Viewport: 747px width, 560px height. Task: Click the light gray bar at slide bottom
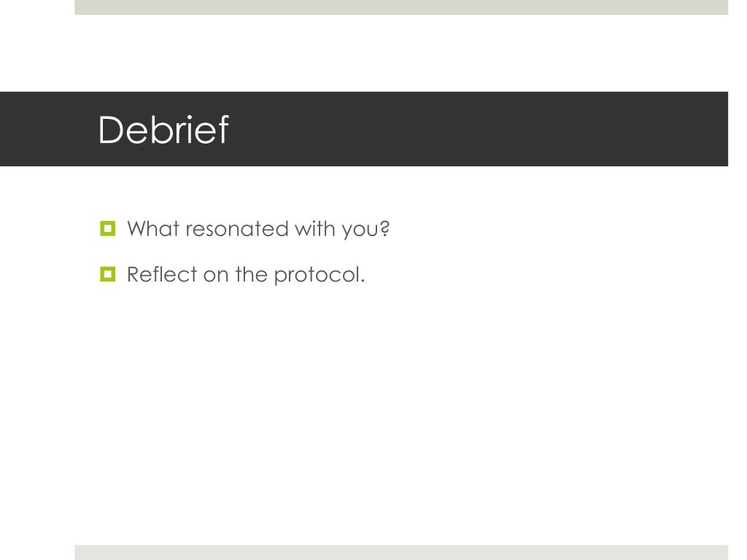point(401,553)
